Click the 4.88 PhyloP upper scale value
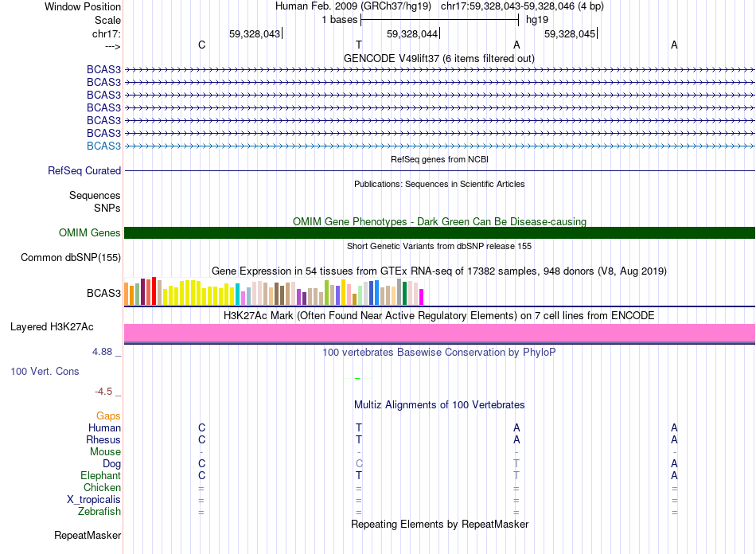The height and width of the screenshot is (554, 756). click(102, 352)
